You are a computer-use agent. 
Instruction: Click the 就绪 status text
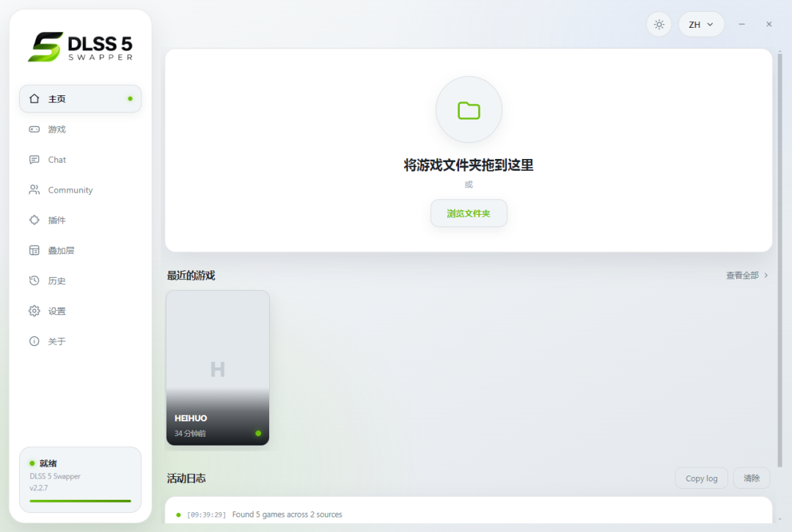tap(48, 463)
